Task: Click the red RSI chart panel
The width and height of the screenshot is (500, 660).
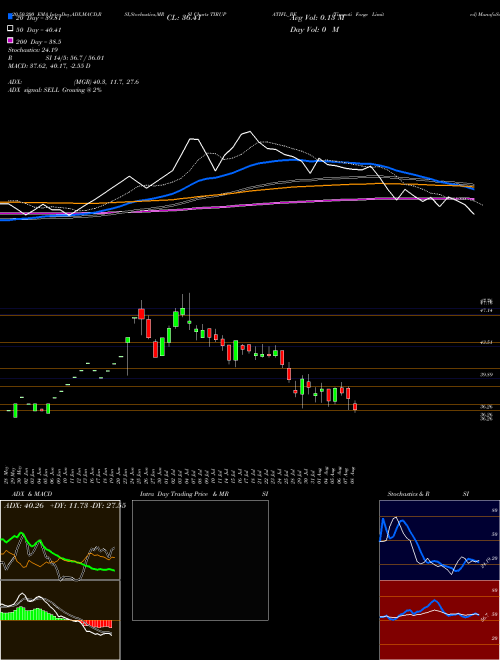Action: coord(439,620)
